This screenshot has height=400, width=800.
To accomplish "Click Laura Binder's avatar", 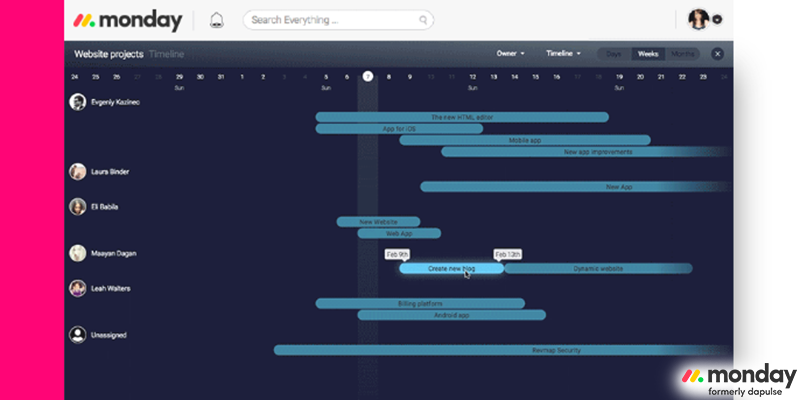I will (77, 172).
